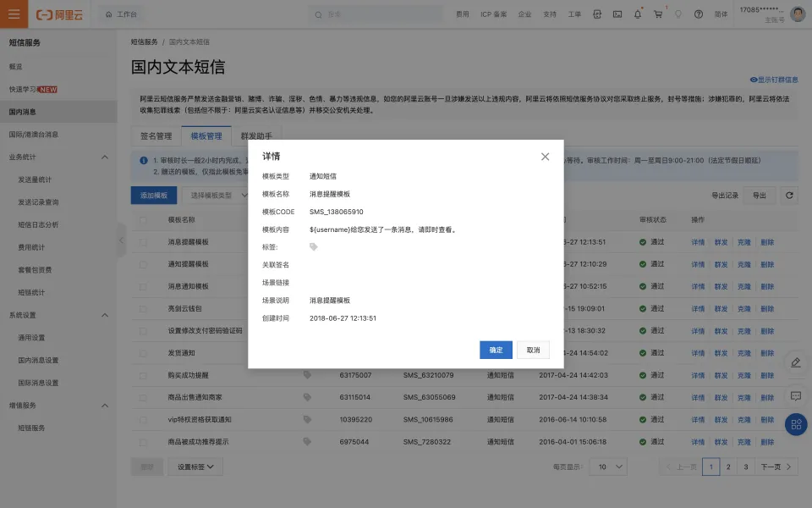The height and width of the screenshot is (508, 812).
Task: Click the 添加模板 button
Action: point(154,196)
